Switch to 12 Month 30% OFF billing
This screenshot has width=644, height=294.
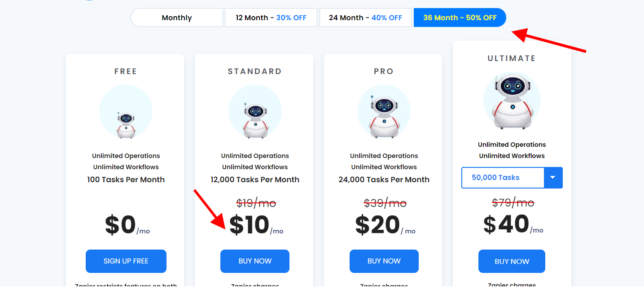click(x=271, y=18)
